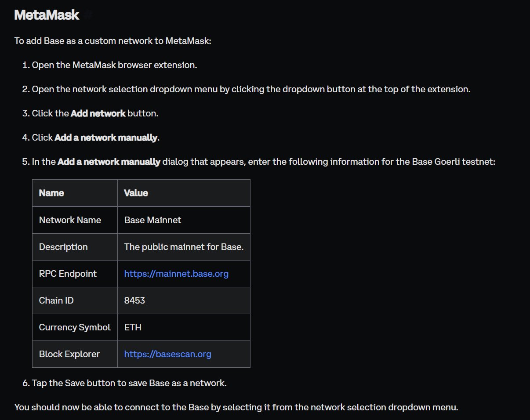
Task: Click the 8453 Chain ID value
Action: (134, 301)
